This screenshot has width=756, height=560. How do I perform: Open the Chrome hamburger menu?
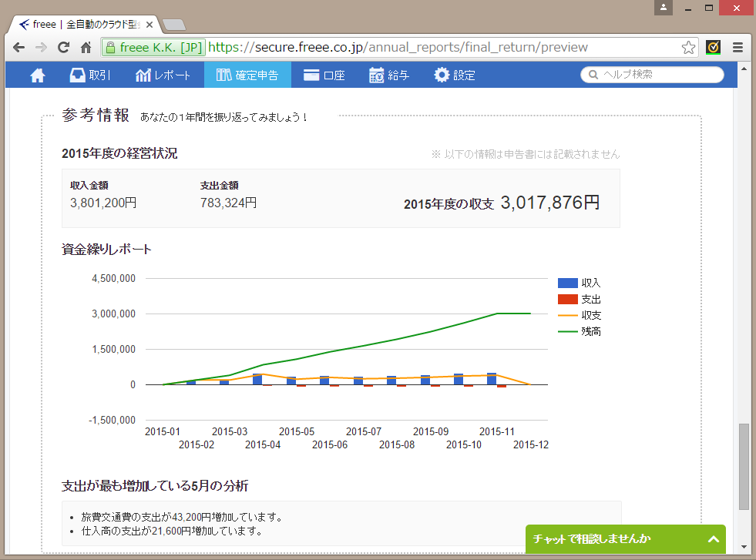click(x=738, y=47)
